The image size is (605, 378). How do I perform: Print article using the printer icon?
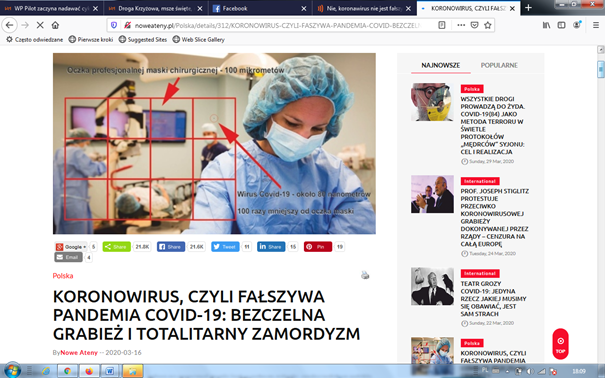coord(365,275)
